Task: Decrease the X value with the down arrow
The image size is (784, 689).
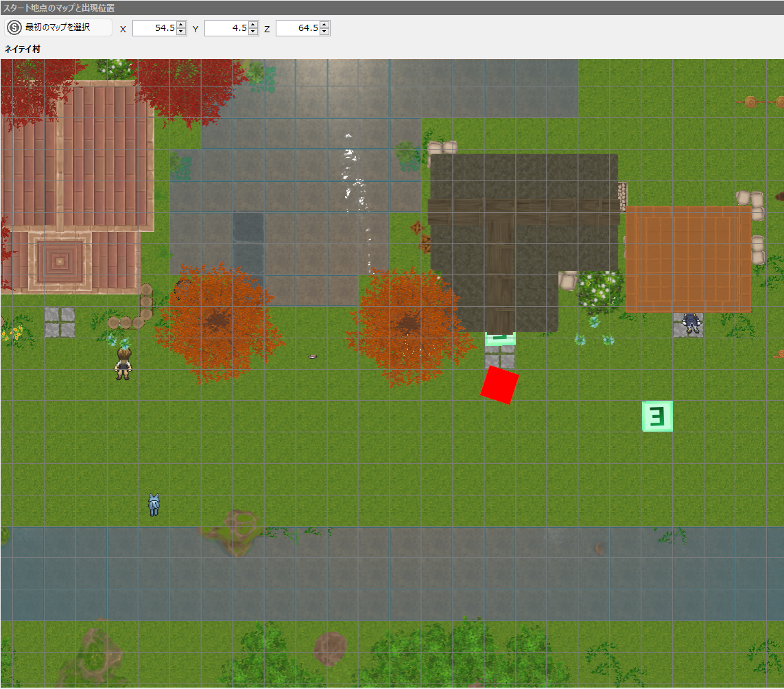Action: tap(181, 32)
